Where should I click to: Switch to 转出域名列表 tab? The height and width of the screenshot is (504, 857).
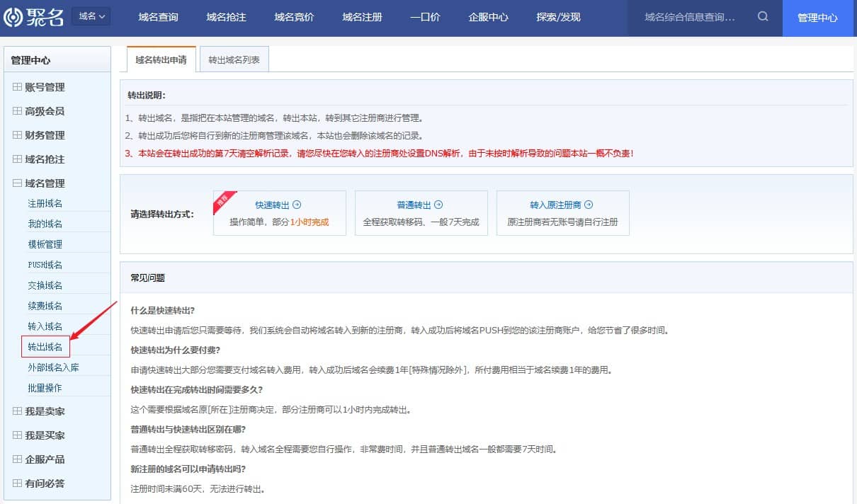click(234, 60)
